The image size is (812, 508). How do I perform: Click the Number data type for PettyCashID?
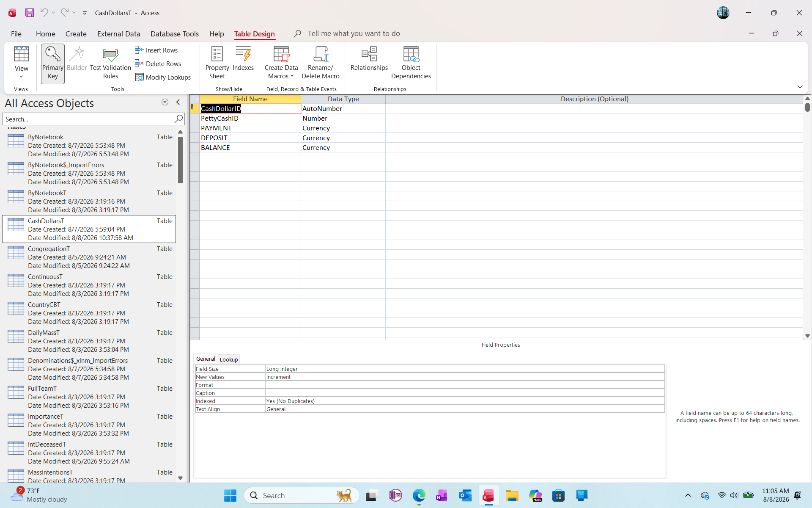pos(343,119)
